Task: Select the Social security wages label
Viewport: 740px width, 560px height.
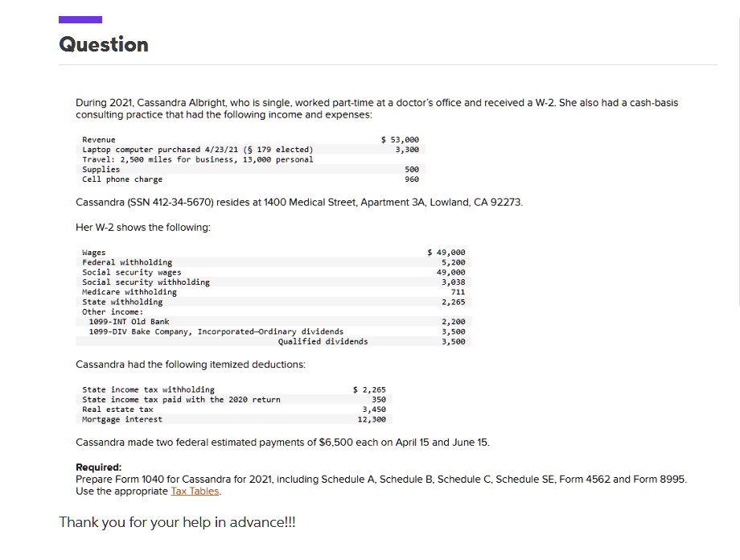Action: [132, 273]
